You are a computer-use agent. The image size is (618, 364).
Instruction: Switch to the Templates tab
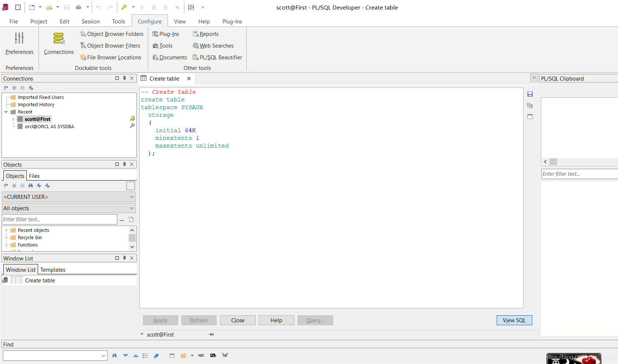53,270
